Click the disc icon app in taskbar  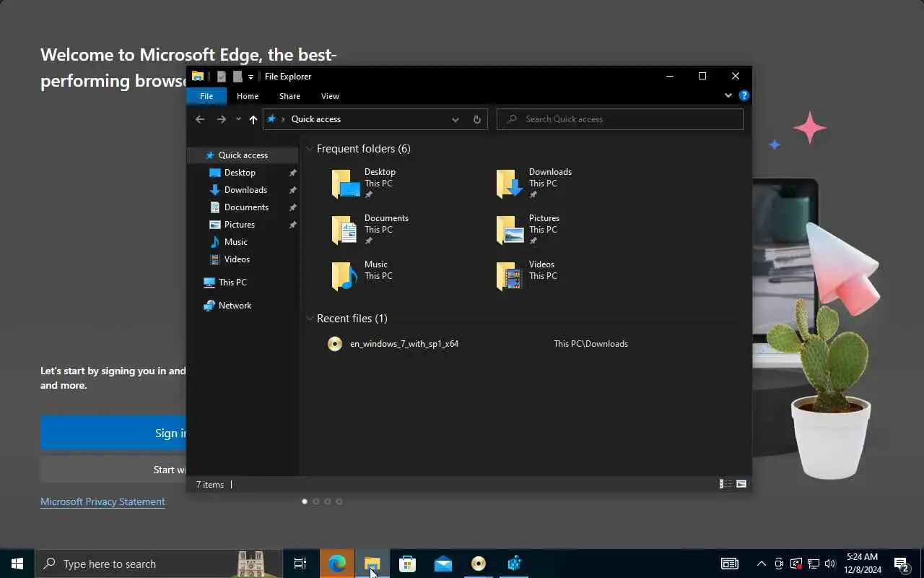pos(479,564)
